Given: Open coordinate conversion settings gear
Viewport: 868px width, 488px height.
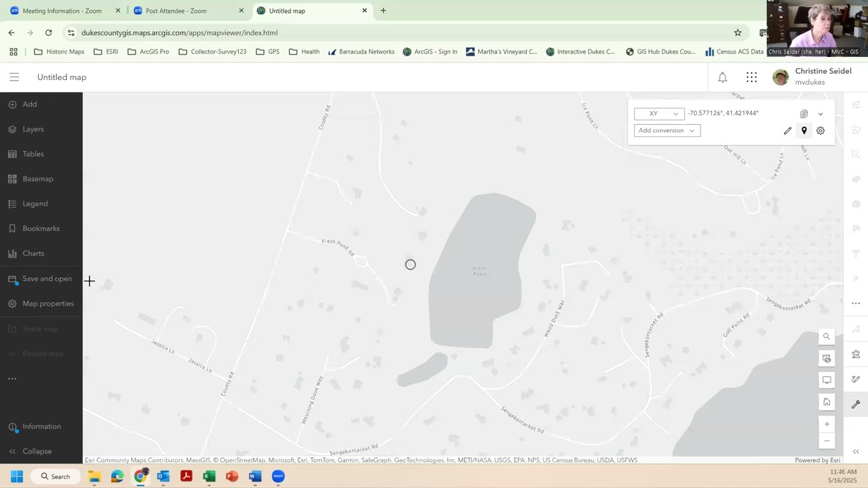Looking at the screenshot, I should 821,131.
